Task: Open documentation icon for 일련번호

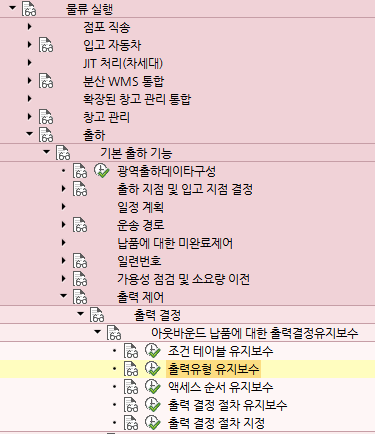Action: tap(80, 261)
